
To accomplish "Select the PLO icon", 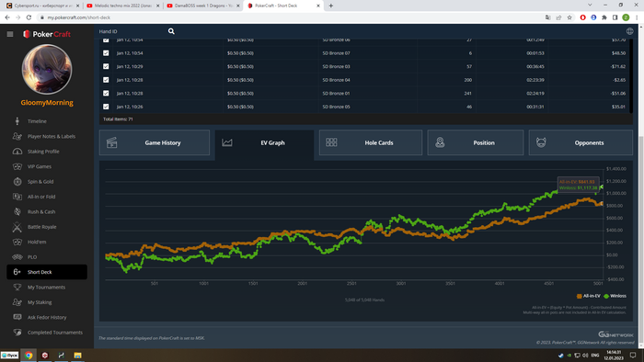I will 17,257.
